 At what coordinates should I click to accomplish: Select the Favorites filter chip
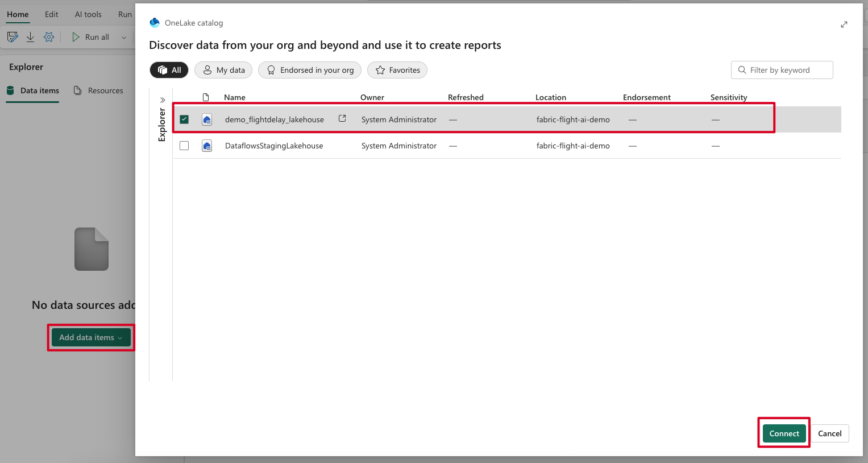click(x=397, y=70)
